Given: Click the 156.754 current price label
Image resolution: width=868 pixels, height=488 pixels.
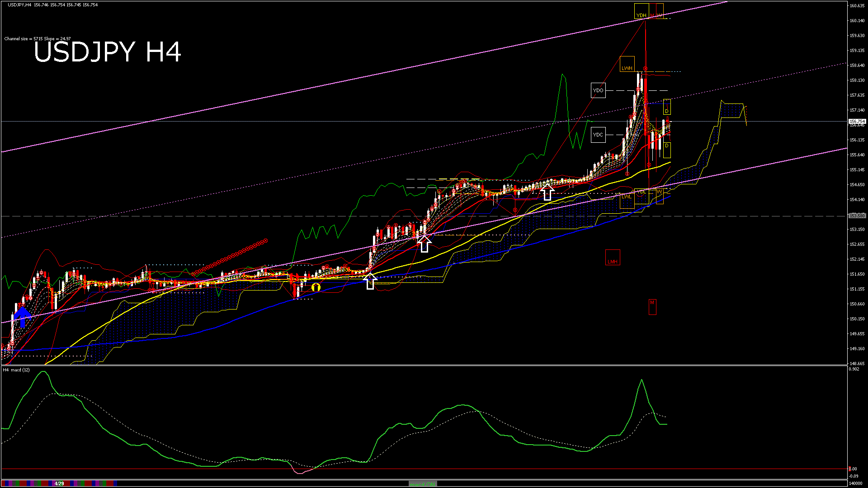Looking at the screenshot, I should coord(857,122).
